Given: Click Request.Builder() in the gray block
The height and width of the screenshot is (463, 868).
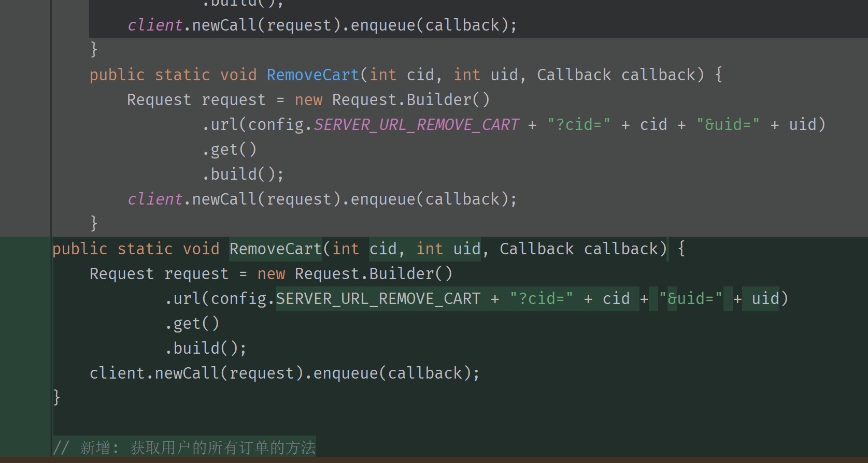Looking at the screenshot, I should (411, 100).
